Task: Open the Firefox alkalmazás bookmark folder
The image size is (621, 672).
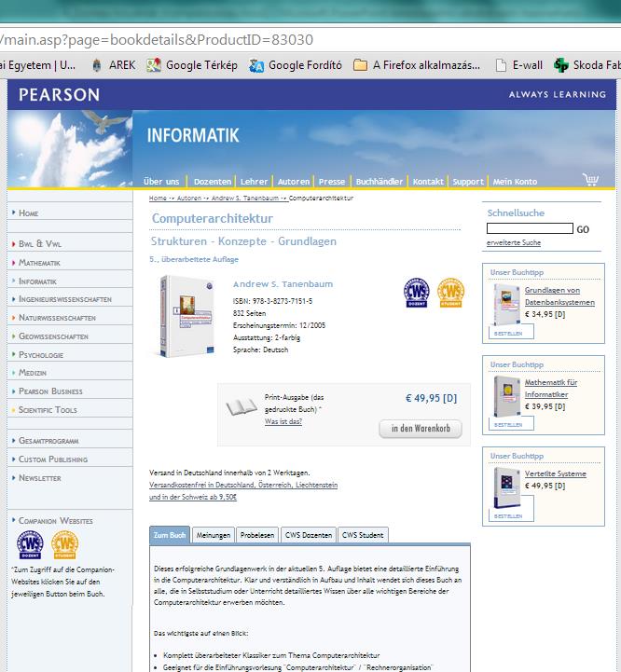Action: click(417, 65)
